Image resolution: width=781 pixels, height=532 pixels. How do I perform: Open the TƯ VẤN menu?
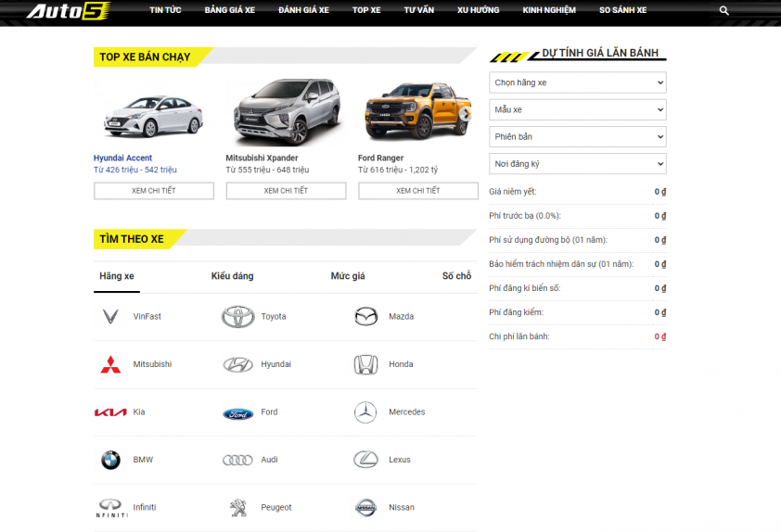[419, 10]
